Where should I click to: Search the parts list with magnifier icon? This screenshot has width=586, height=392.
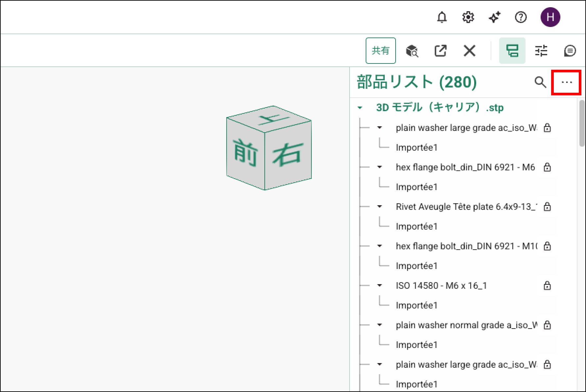pos(540,82)
